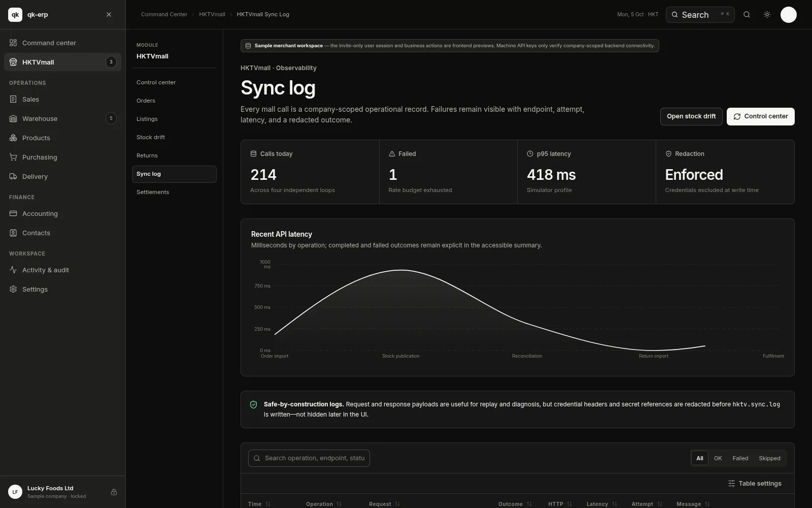Close the qk-erp sidebar with X icon
812x508 pixels.
click(109, 15)
